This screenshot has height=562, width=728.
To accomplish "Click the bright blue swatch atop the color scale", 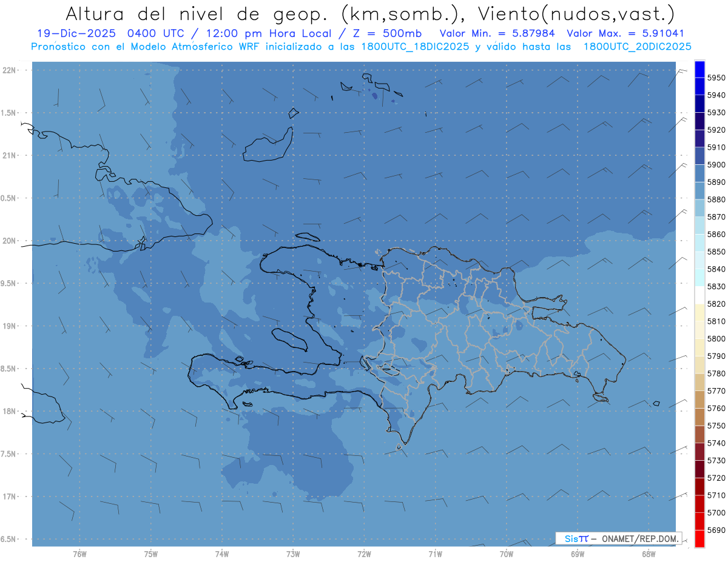I will click(699, 69).
